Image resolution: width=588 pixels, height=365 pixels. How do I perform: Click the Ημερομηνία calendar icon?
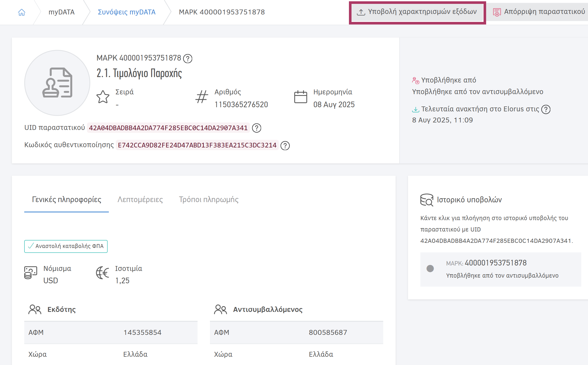pyautogui.click(x=301, y=97)
